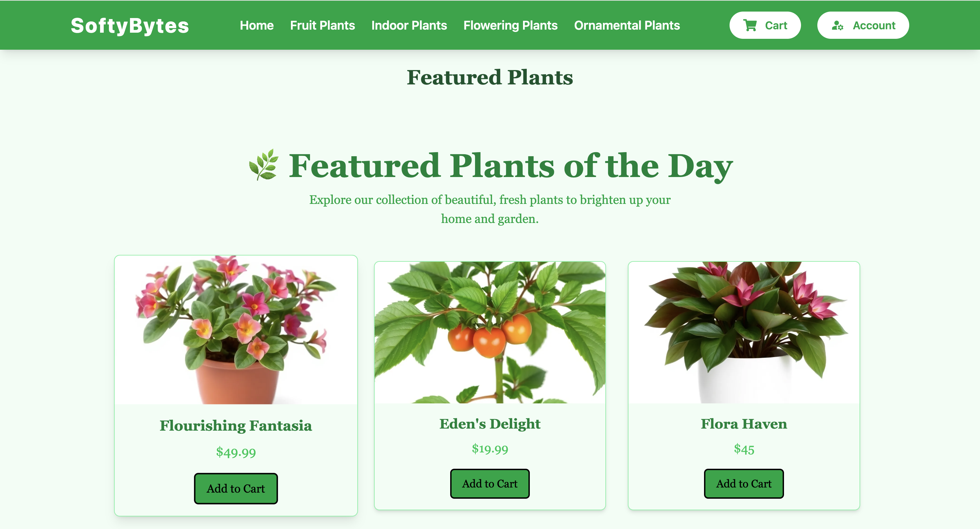
Task: Open the Cart page
Action: pyautogui.click(x=765, y=25)
